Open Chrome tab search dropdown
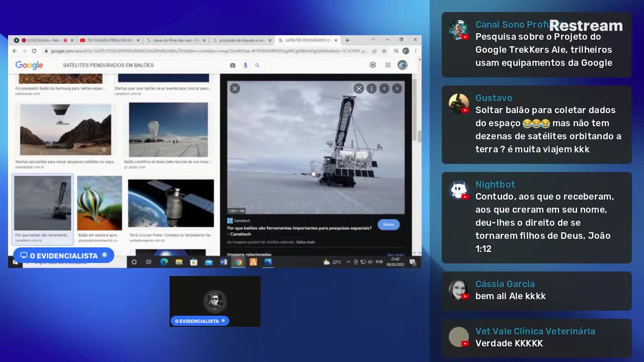644x362 pixels. pos(373,40)
